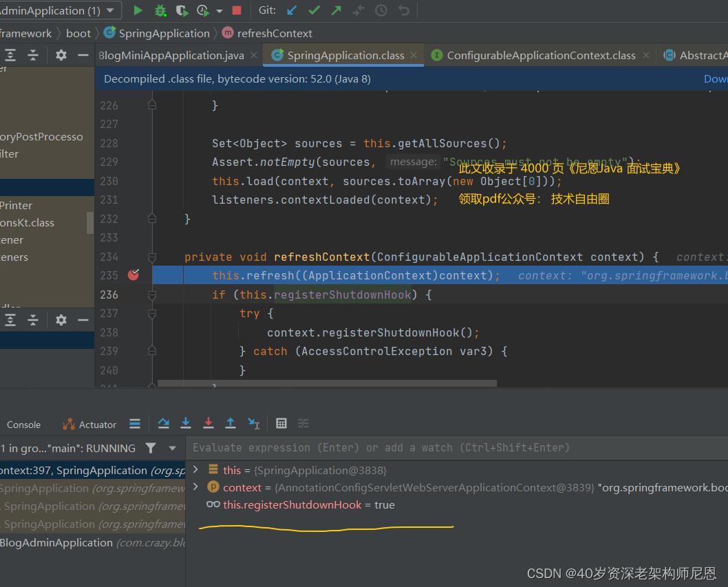Open Evaluate Expression calculator icon
The height and width of the screenshot is (587, 728).
point(281,423)
